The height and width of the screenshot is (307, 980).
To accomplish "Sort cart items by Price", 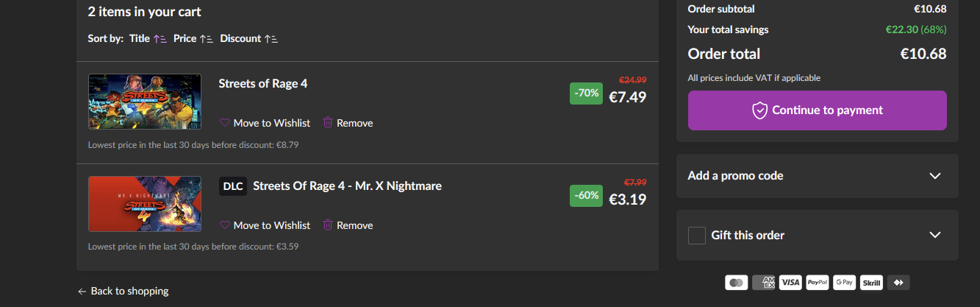I will 193,38.
